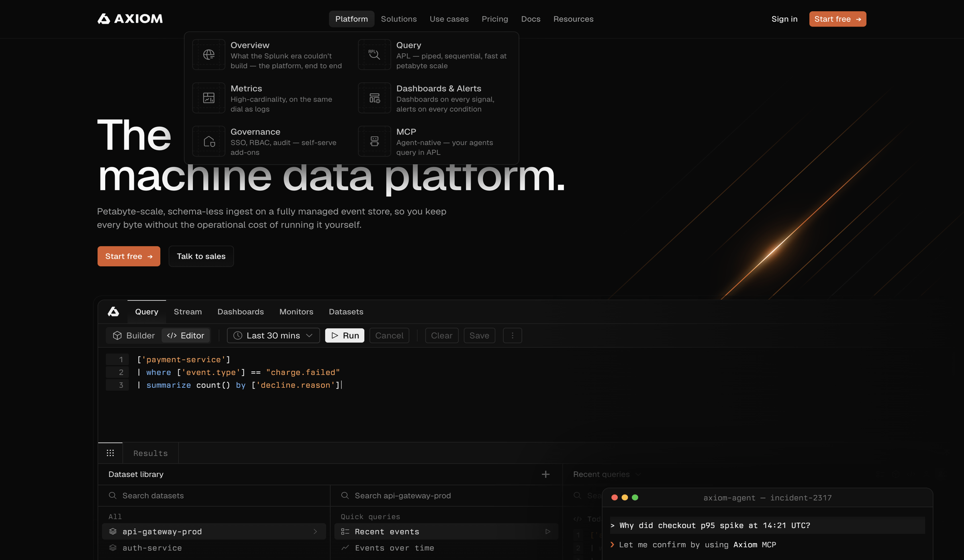Viewport: 964px width, 560px height.
Task: Click the hero Start free button
Action: pos(129,256)
